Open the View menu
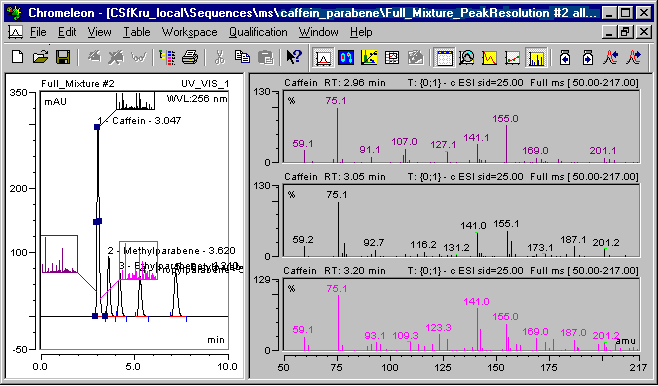The width and height of the screenshot is (658, 386). [99, 32]
